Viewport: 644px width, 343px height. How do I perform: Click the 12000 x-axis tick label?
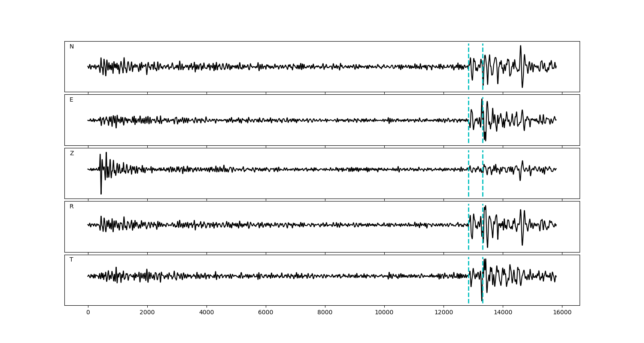[x=444, y=313]
